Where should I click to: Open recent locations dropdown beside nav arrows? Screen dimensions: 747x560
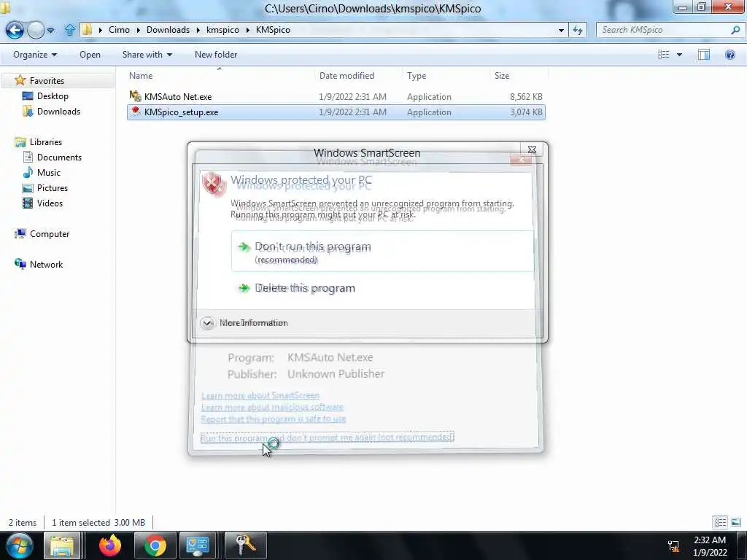coord(50,31)
